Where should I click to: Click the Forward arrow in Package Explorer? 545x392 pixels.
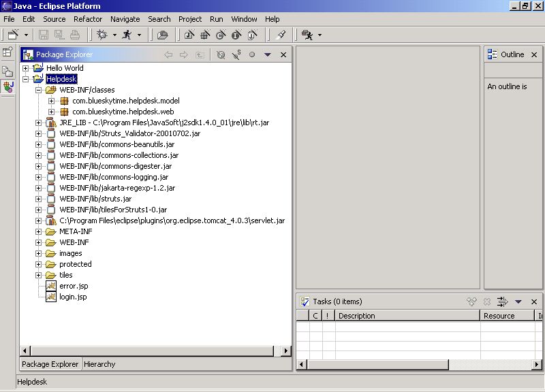point(184,54)
